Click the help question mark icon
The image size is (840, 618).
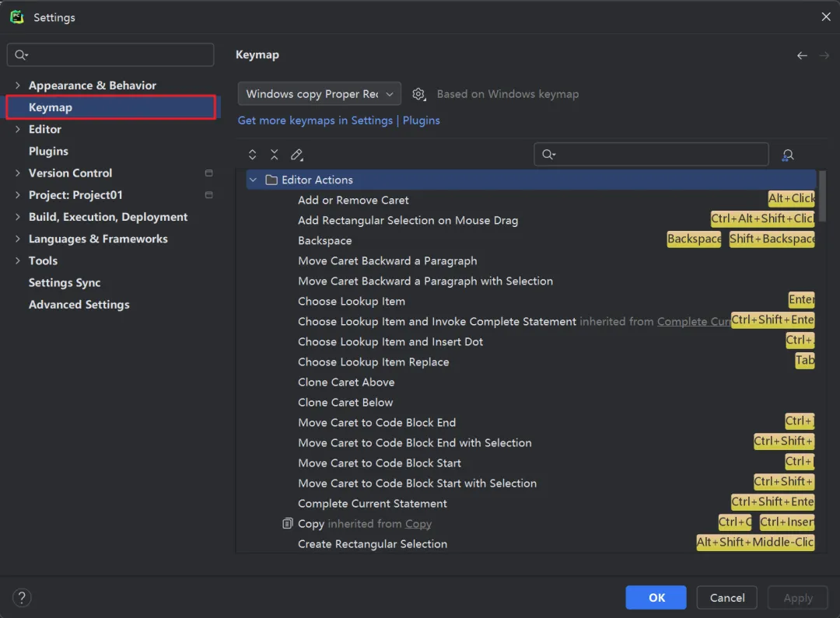pos(22,598)
